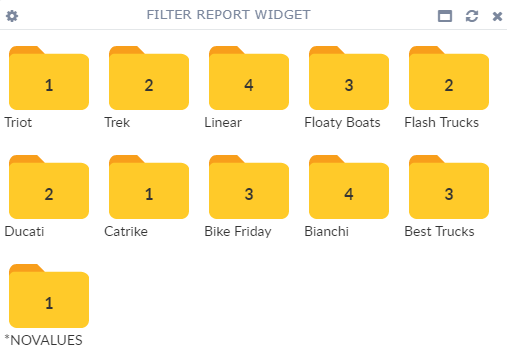Open the *NOVALUES folder

point(49,296)
